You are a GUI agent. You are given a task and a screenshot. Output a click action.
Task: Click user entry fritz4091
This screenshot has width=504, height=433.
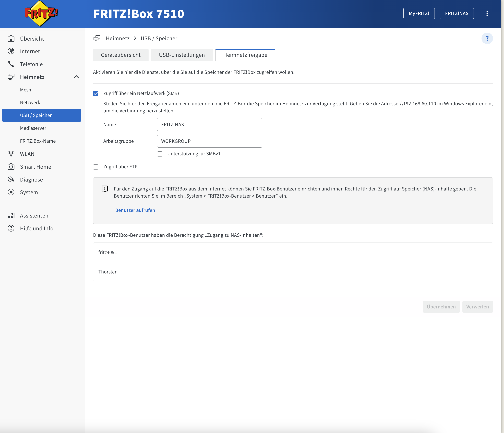pyautogui.click(x=293, y=252)
